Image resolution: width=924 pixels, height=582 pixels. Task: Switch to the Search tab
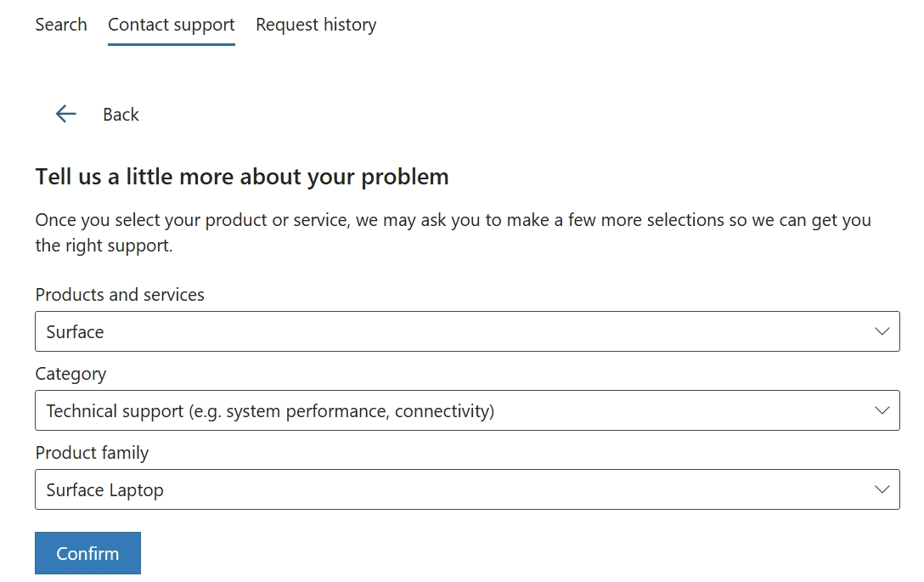(61, 25)
